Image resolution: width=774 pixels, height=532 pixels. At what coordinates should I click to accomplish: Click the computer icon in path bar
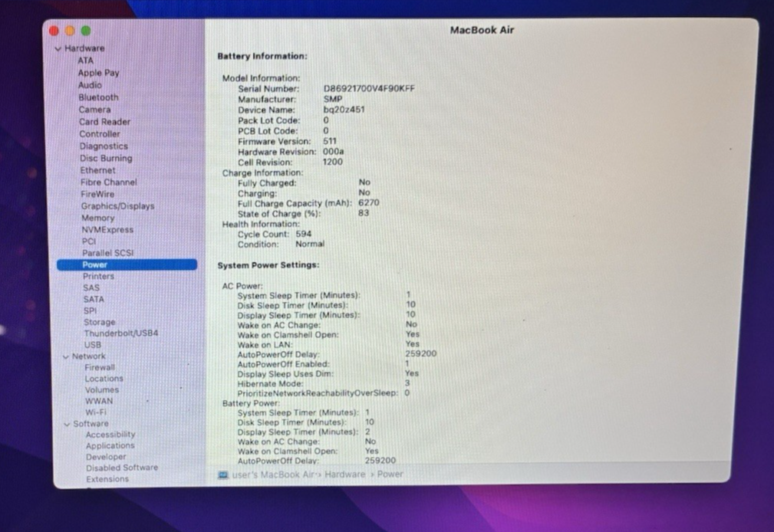pyautogui.click(x=223, y=475)
